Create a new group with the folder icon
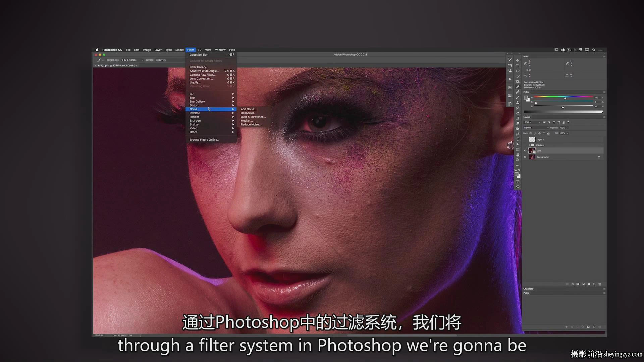 point(589,284)
